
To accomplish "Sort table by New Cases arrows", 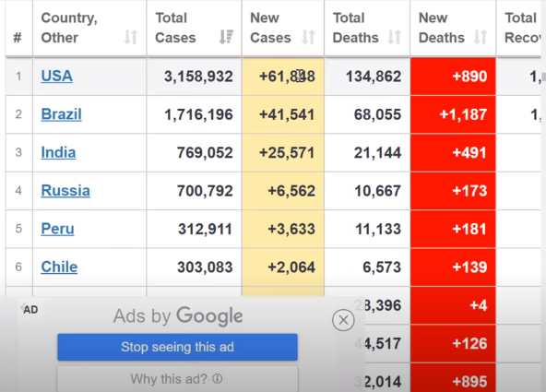I will [309, 37].
